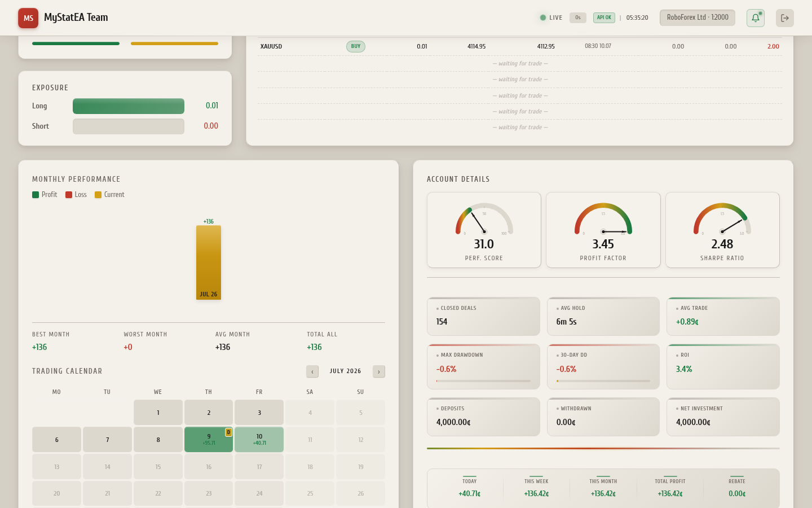Click the API OK status badge
Screen dimensions: 812x508
pos(604,17)
